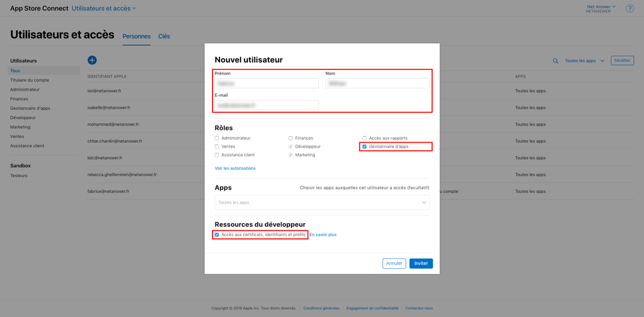Select user isabelle@netanswer.fr
This screenshot has height=317, width=644.
click(109, 107)
